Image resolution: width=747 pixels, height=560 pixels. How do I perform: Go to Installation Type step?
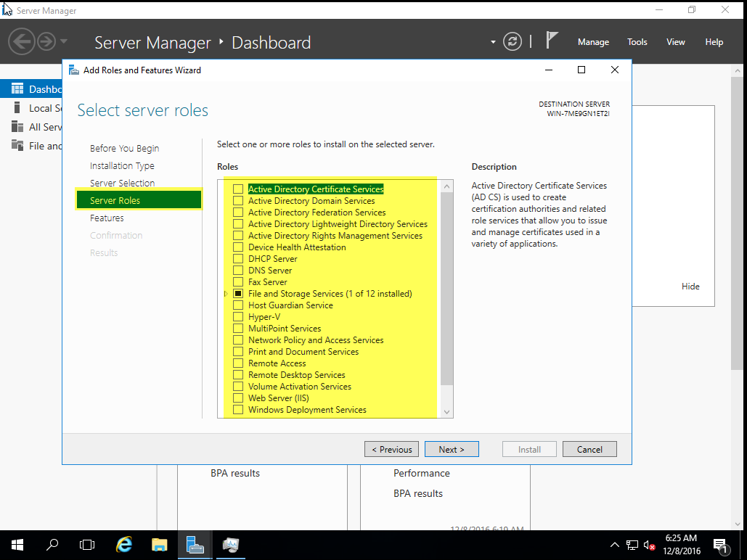pyautogui.click(x=122, y=165)
